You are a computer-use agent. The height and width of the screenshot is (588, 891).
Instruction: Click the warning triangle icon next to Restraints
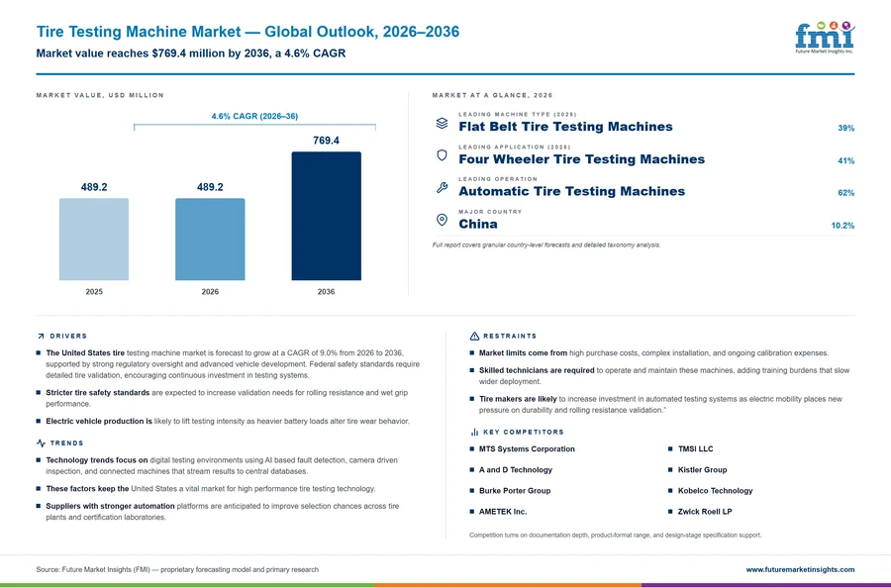[474, 337]
